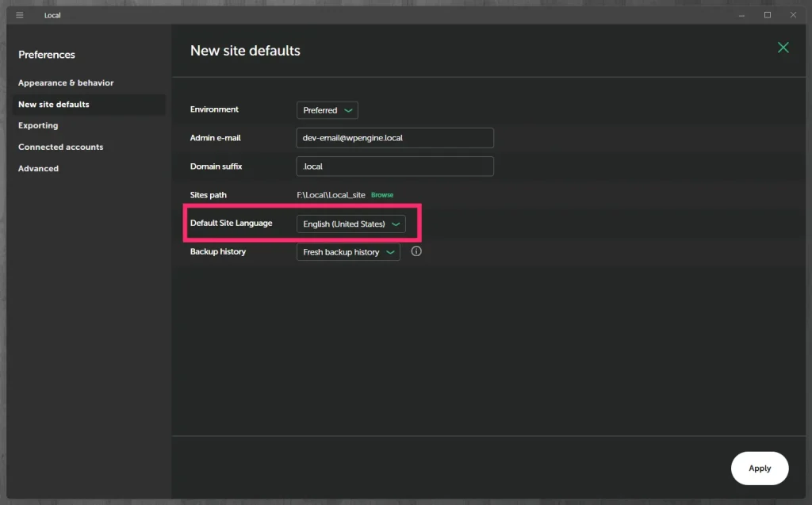Click the Preferences sidebar heading
This screenshot has width=812, height=505.
(47, 55)
